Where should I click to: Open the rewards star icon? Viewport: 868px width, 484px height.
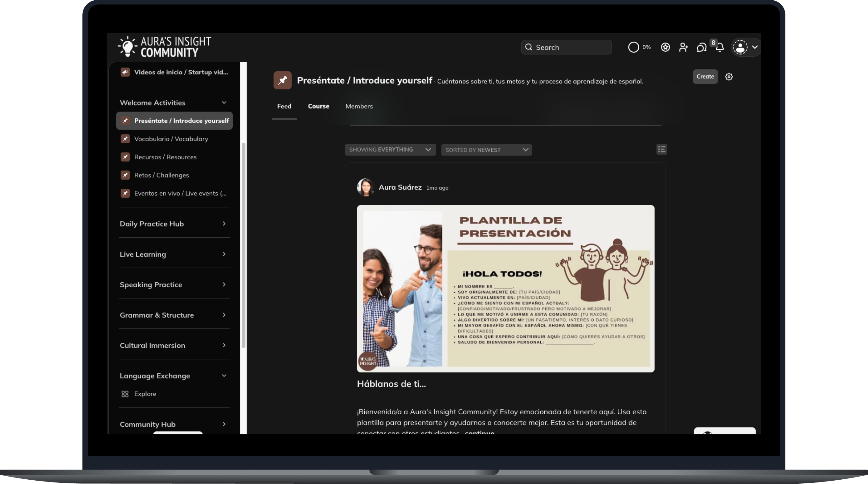coord(665,47)
